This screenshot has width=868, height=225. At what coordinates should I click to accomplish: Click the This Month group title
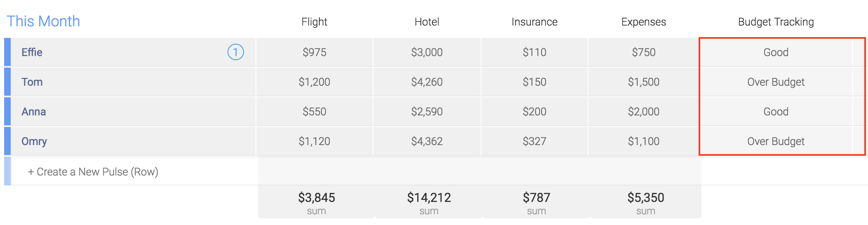coord(43,21)
